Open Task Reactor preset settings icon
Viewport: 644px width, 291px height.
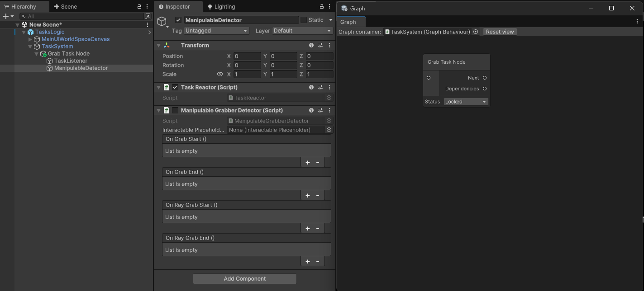click(x=320, y=87)
